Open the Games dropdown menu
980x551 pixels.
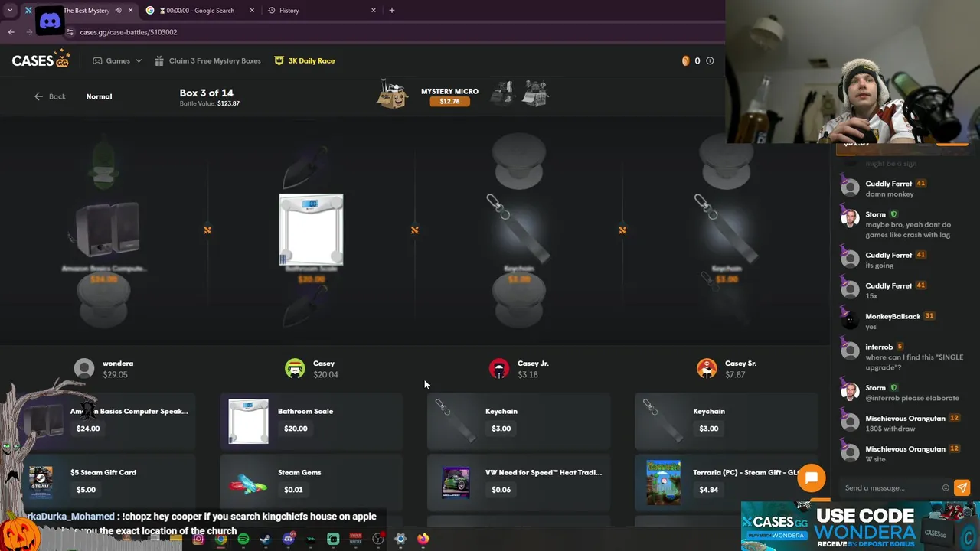[x=117, y=60]
